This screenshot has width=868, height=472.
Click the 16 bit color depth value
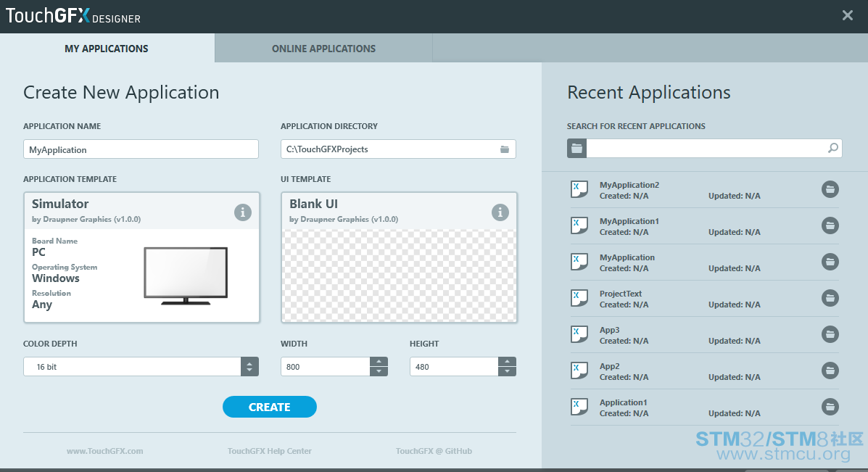(x=46, y=367)
